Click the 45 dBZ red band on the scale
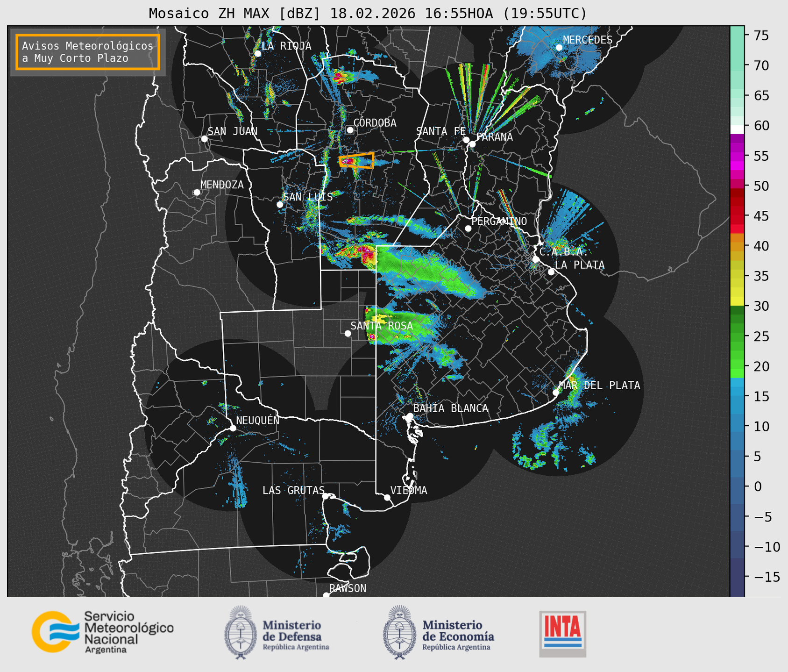Viewport: 788px width, 672px height. pyautogui.click(x=737, y=215)
